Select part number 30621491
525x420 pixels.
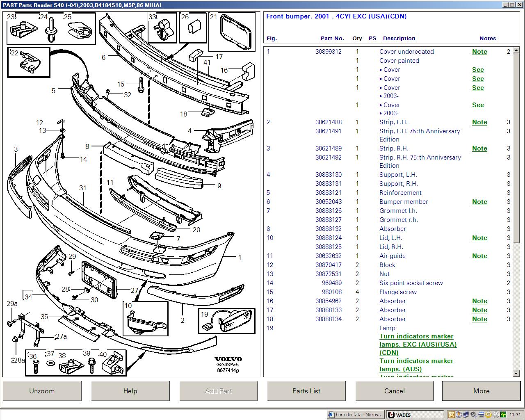tap(329, 131)
